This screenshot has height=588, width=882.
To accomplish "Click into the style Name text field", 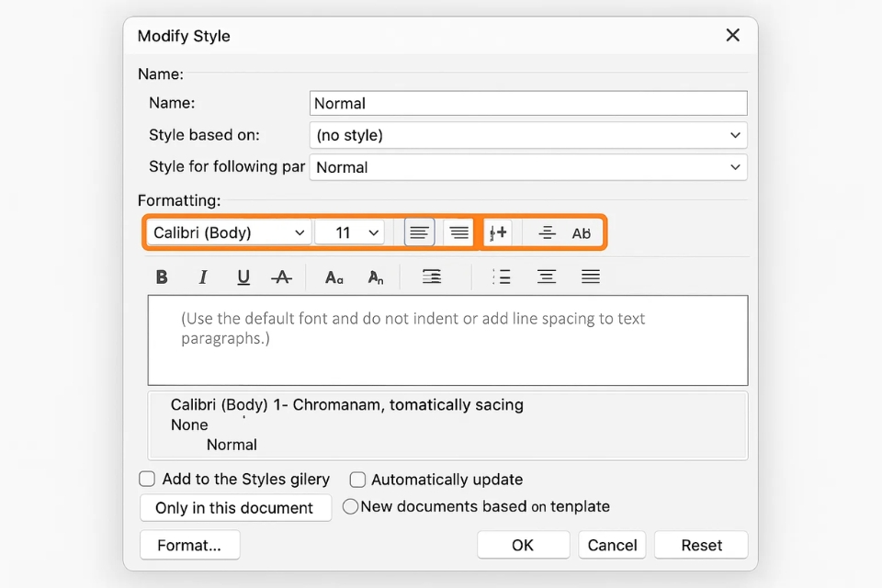I will pos(528,103).
